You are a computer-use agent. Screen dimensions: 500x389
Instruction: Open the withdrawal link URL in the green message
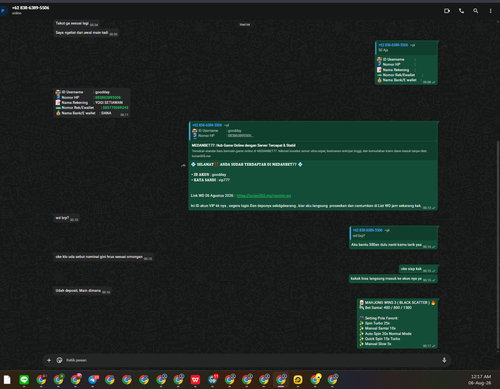[264, 196]
